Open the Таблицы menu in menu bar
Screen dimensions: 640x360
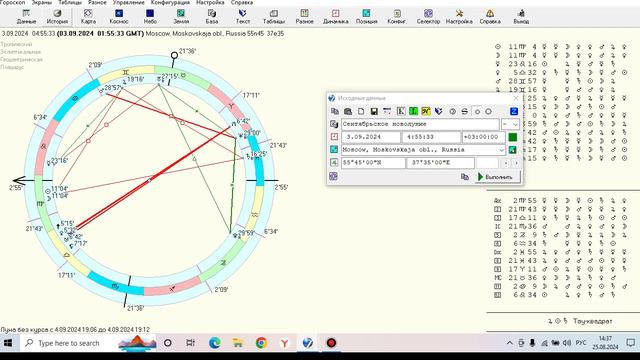[x=70, y=2]
